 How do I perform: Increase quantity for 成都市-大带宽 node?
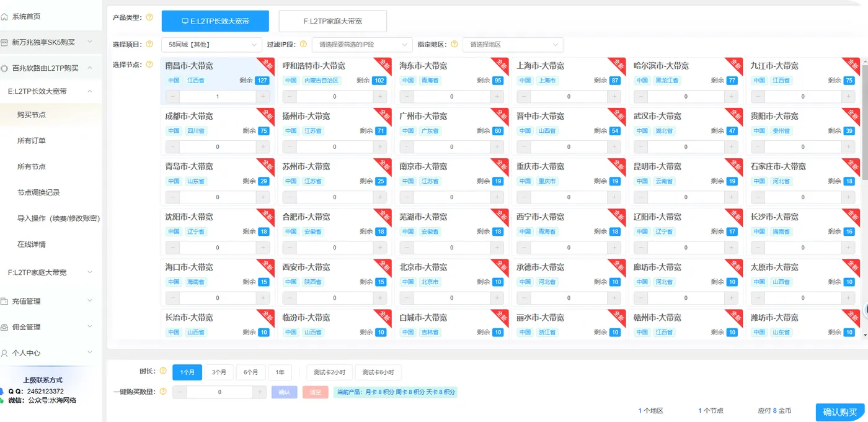click(263, 147)
